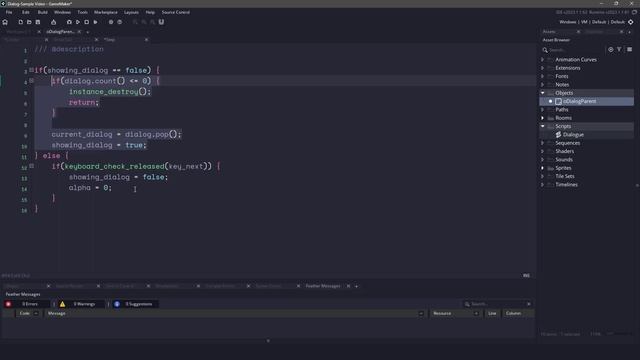Click the Line column header
The height and width of the screenshot is (360, 640).
[x=492, y=313]
